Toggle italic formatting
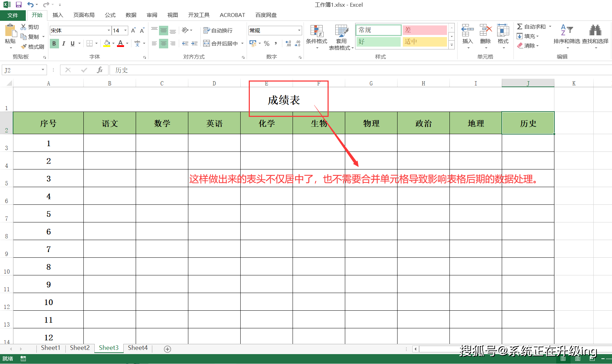 tap(64, 43)
